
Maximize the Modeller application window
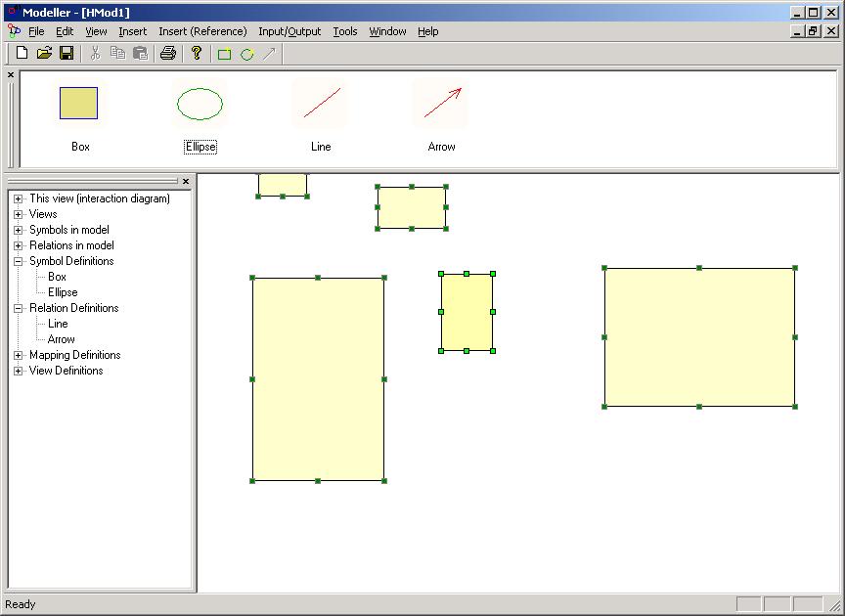(814, 12)
